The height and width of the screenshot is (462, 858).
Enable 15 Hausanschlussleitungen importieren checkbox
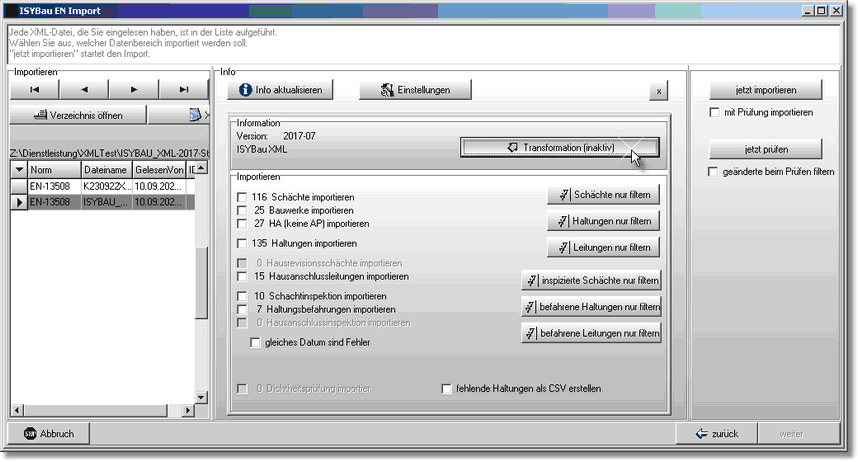242,276
